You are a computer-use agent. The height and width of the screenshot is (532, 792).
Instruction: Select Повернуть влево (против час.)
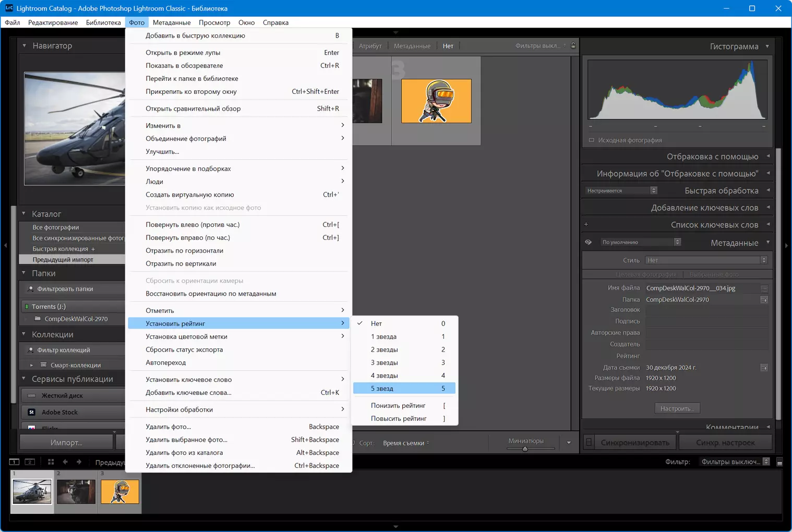point(238,224)
